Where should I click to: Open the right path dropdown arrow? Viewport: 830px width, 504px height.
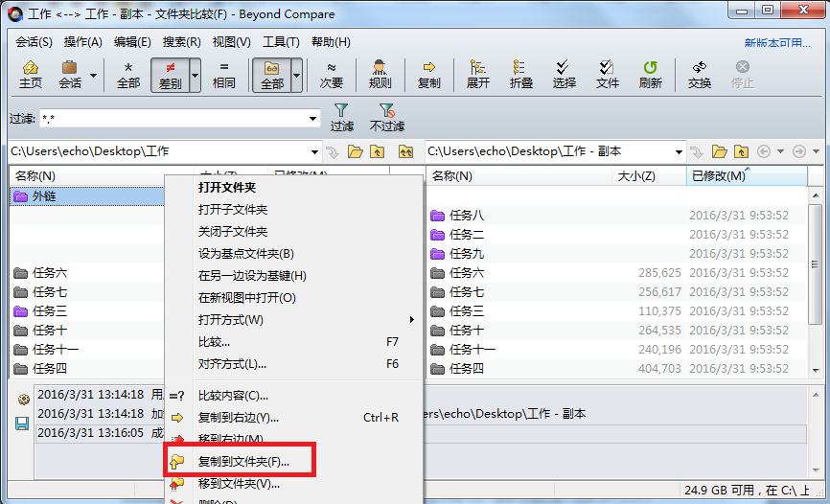[x=679, y=152]
